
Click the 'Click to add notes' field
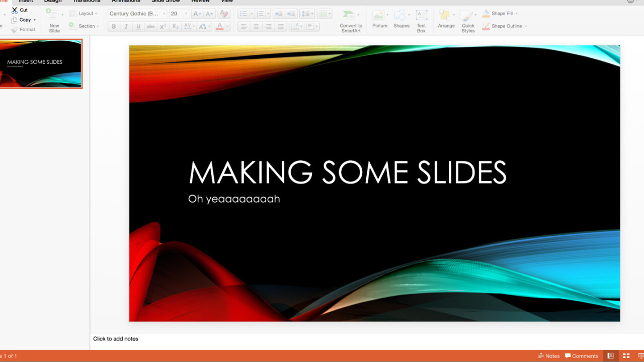tap(116, 339)
